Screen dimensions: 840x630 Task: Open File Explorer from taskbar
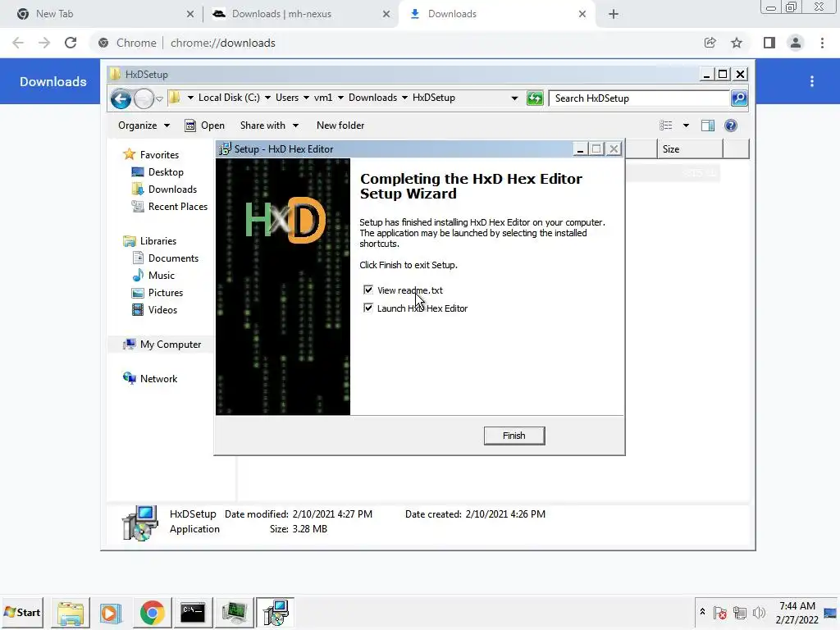tap(71, 612)
